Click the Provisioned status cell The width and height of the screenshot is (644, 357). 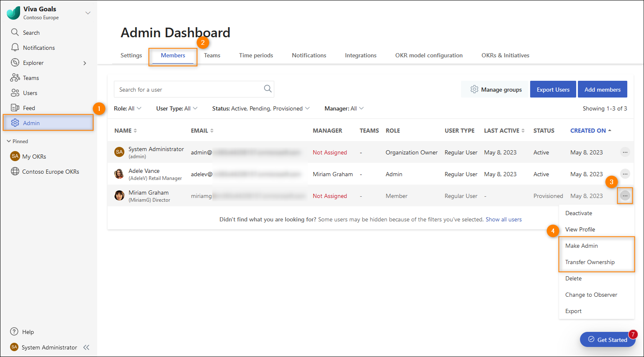pos(548,196)
